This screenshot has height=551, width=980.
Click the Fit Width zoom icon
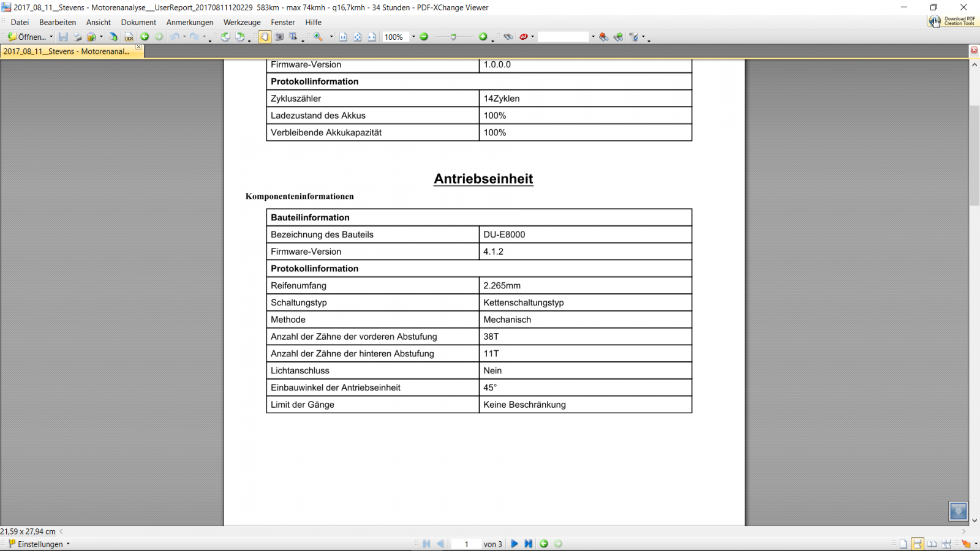point(372,37)
